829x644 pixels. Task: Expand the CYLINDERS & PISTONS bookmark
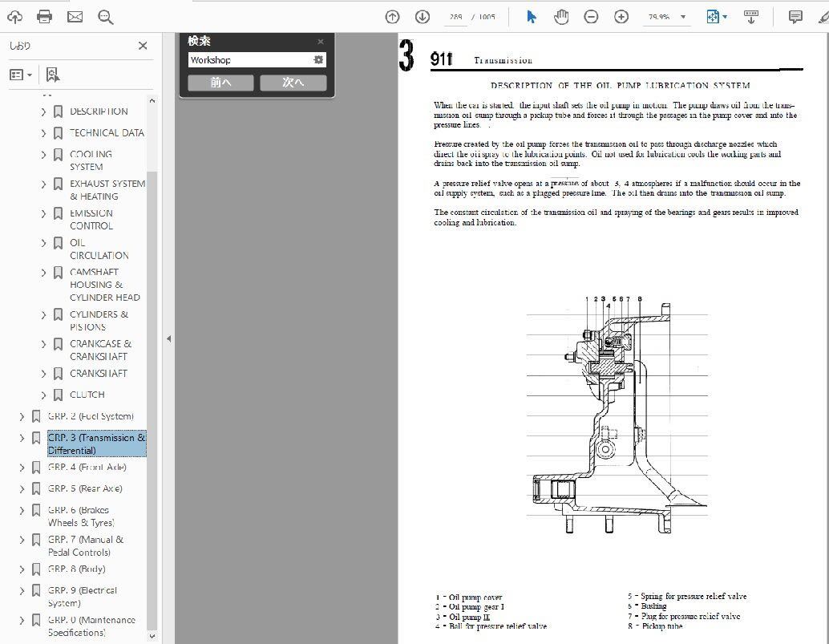44,315
